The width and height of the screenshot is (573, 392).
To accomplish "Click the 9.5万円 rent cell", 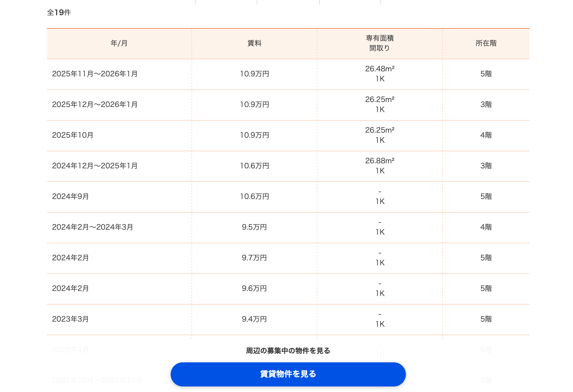I will tap(254, 227).
